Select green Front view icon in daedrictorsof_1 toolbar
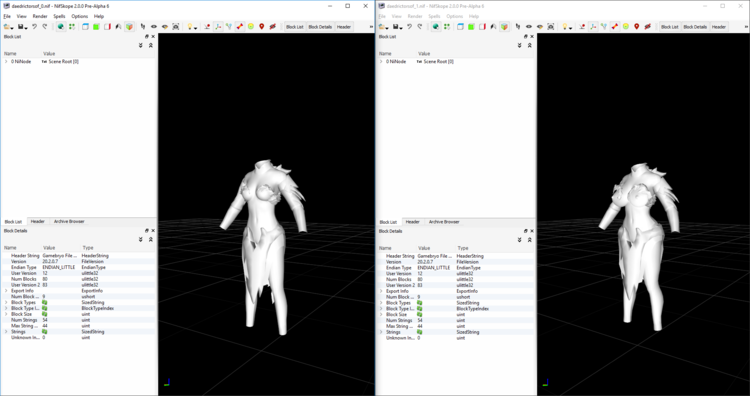The height and width of the screenshot is (396, 750). click(471, 27)
